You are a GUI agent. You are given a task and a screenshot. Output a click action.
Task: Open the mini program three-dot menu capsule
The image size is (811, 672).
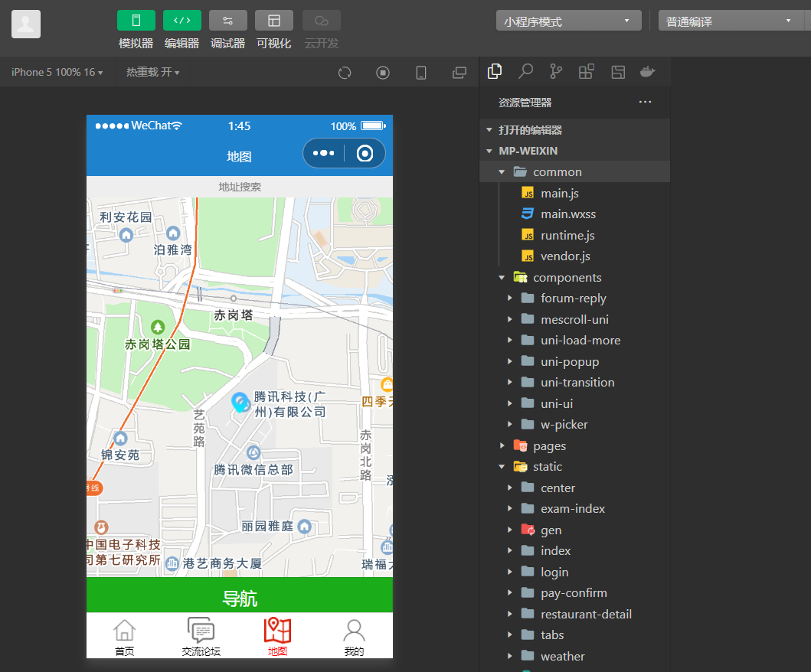[324, 153]
